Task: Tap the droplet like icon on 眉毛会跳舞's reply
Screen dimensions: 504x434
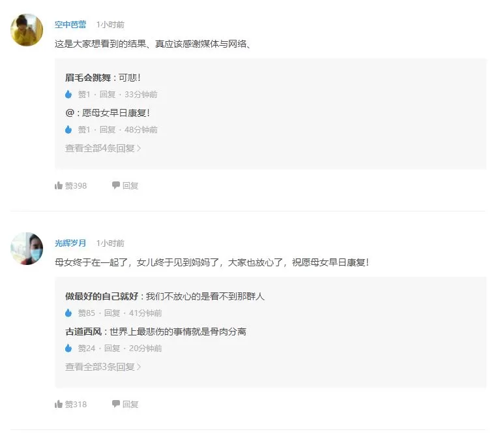Action: (68, 94)
